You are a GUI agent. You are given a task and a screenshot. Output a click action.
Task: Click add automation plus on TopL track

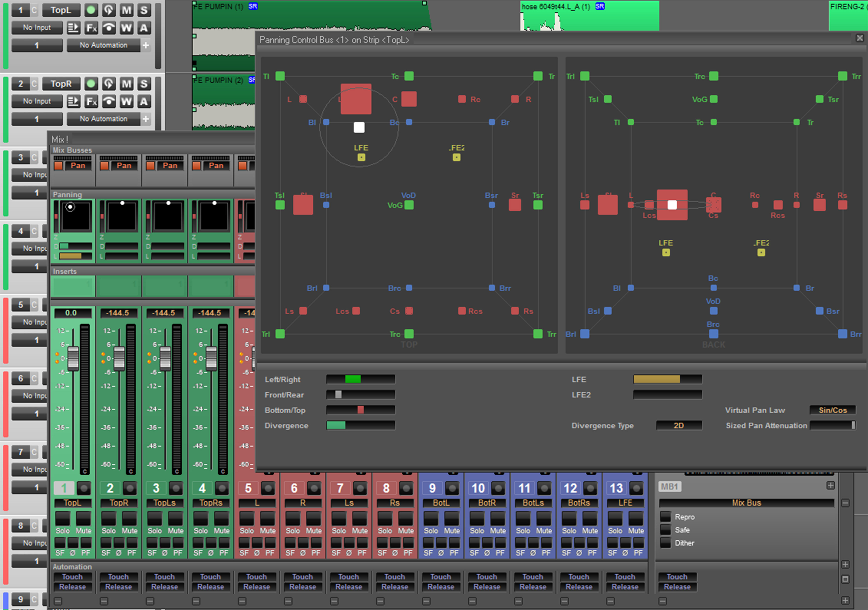point(146,45)
